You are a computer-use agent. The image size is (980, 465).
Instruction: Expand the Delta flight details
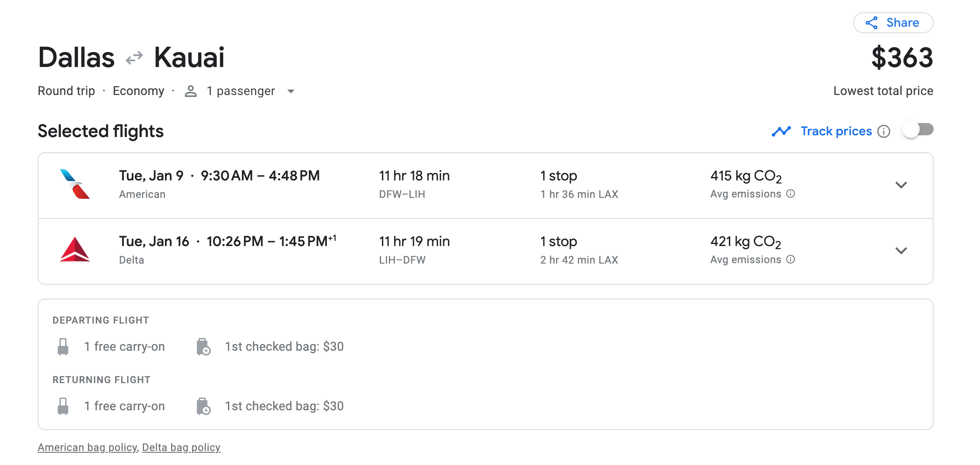(901, 250)
